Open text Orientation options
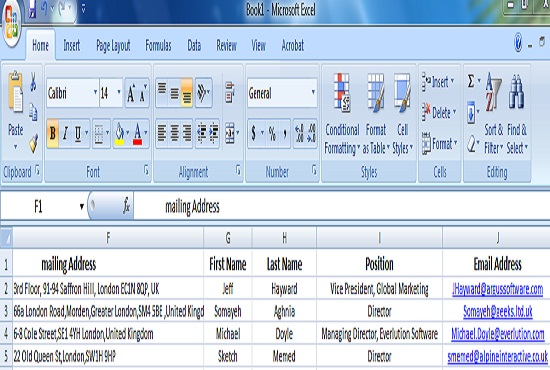The height and width of the screenshot is (370, 550). pos(203,93)
